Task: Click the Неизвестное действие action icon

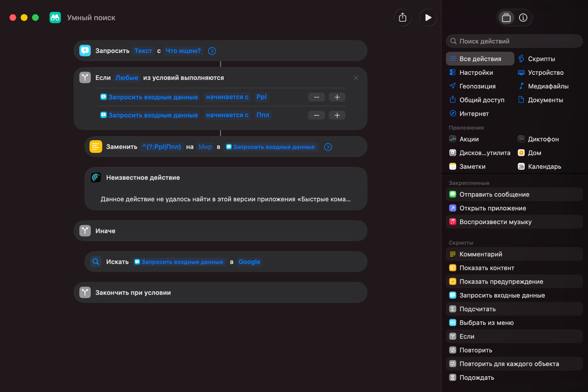Action: (96, 177)
